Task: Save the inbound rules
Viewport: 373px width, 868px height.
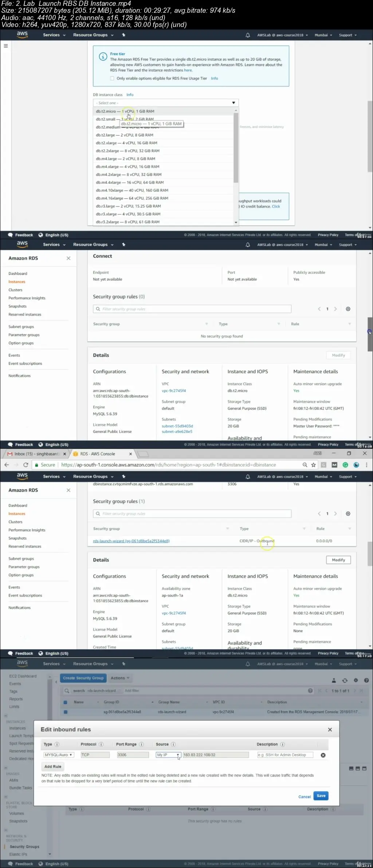Action: 321,796
